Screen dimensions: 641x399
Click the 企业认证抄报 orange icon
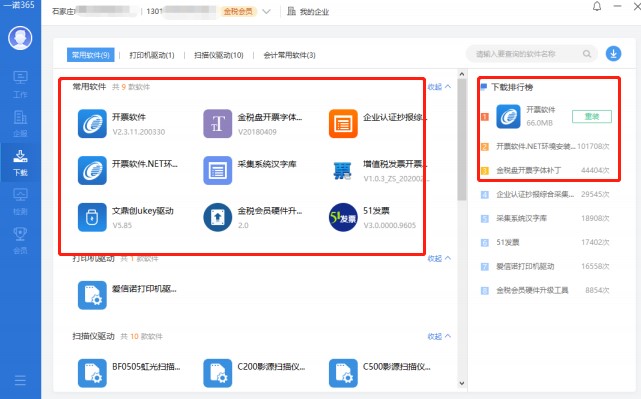343,123
